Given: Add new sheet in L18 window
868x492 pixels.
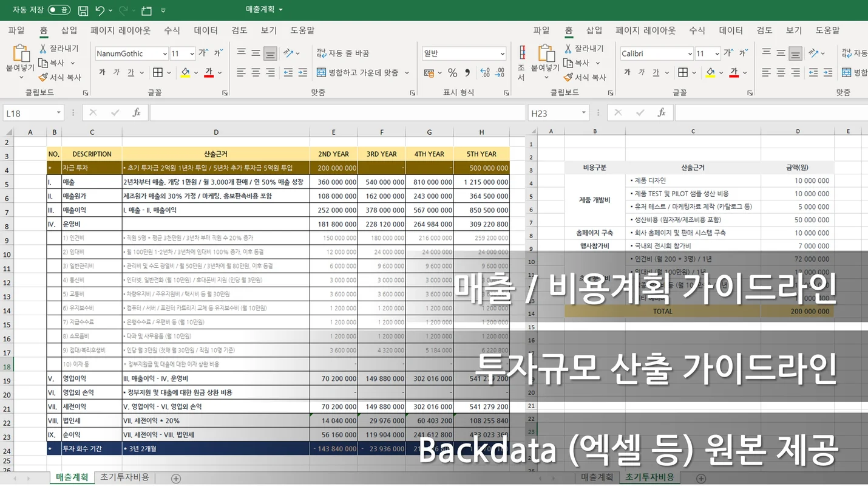Looking at the screenshot, I should point(176,479).
